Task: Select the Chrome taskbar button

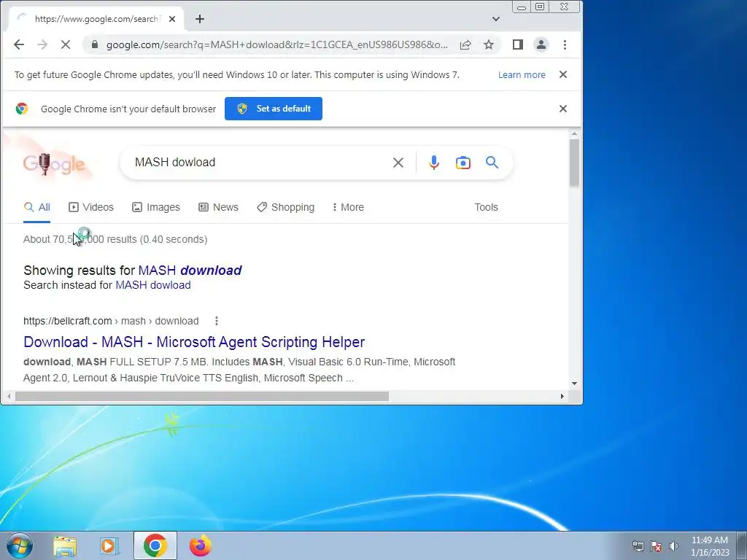Action: click(x=155, y=545)
